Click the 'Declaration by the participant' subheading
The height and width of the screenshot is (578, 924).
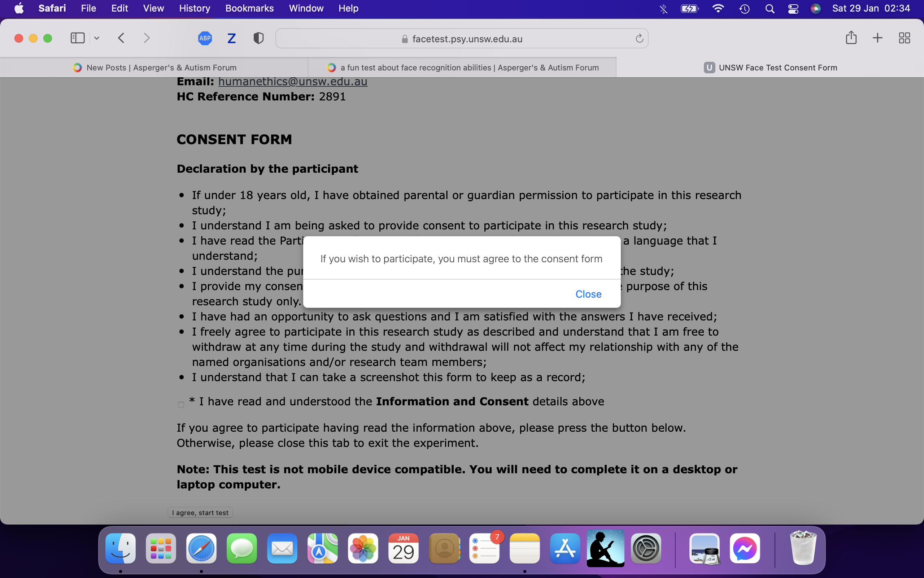click(267, 169)
